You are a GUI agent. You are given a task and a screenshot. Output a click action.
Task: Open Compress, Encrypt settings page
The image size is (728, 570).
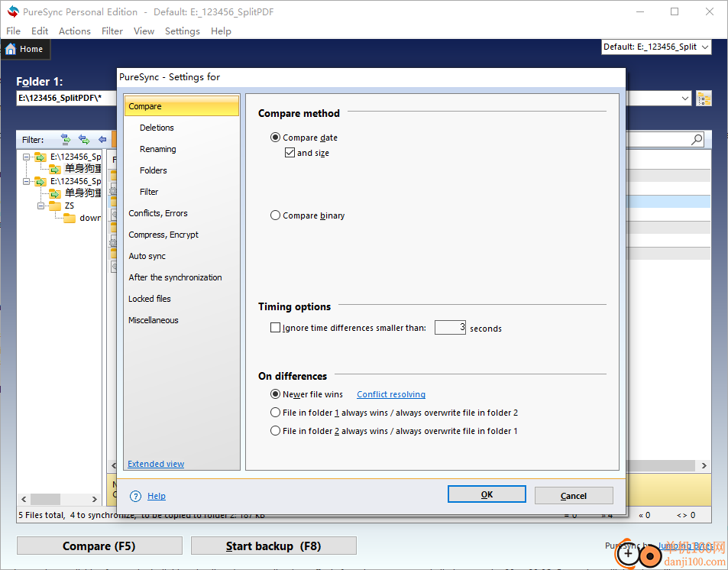coord(163,235)
